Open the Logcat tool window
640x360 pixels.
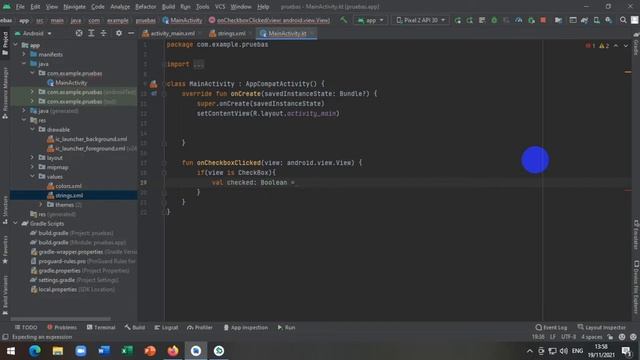(x=166, y=327)
